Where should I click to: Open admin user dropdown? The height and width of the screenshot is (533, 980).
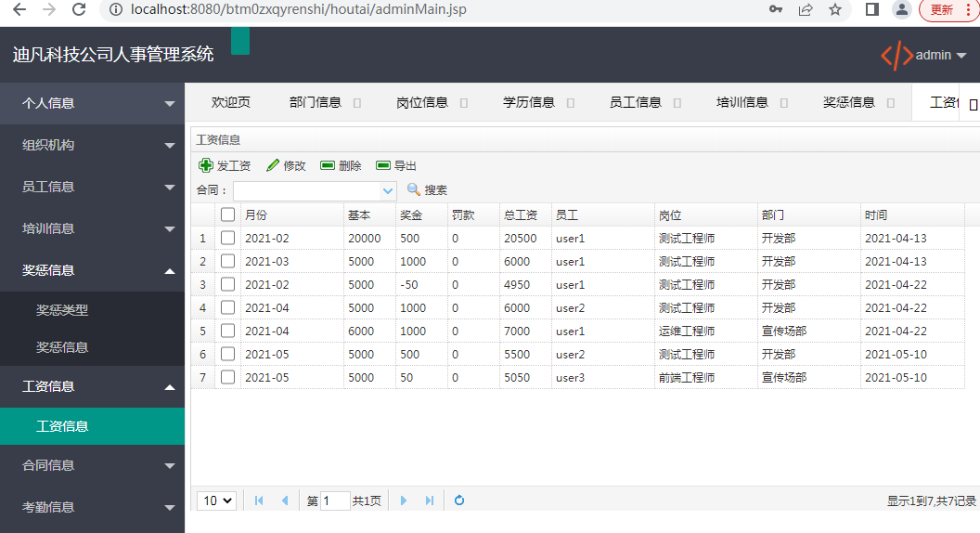(x=941, y=55)
